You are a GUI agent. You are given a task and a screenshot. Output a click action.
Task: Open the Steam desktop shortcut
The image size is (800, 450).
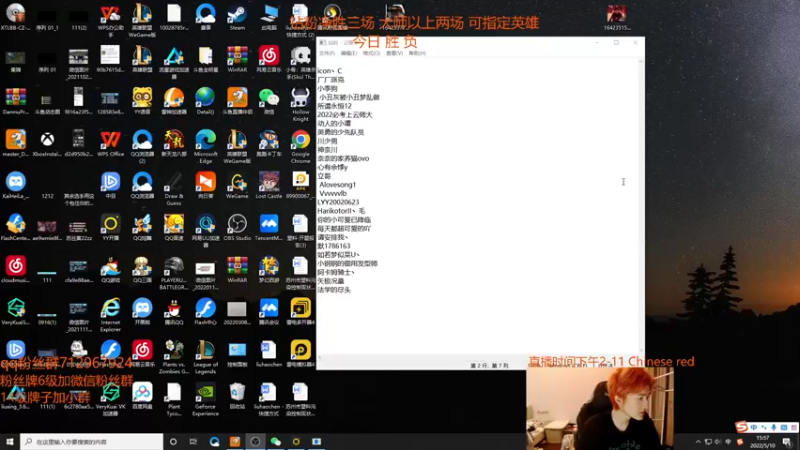click(x=237, y=17)
